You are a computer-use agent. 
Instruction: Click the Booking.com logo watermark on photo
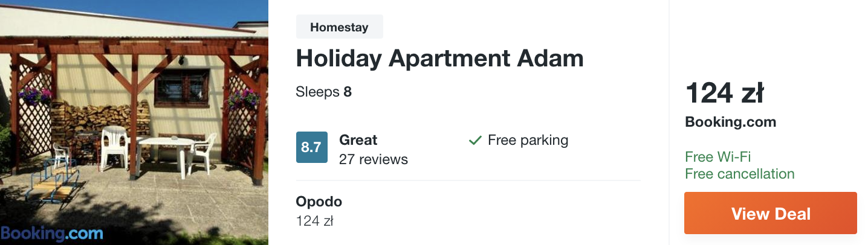[51, 234]
